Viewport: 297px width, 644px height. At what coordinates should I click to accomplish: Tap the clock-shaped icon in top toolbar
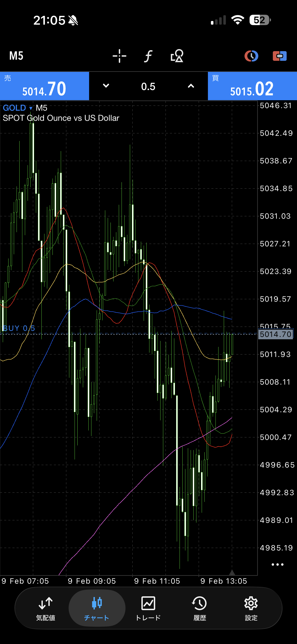pyautogui.click(x=251, y=56)
